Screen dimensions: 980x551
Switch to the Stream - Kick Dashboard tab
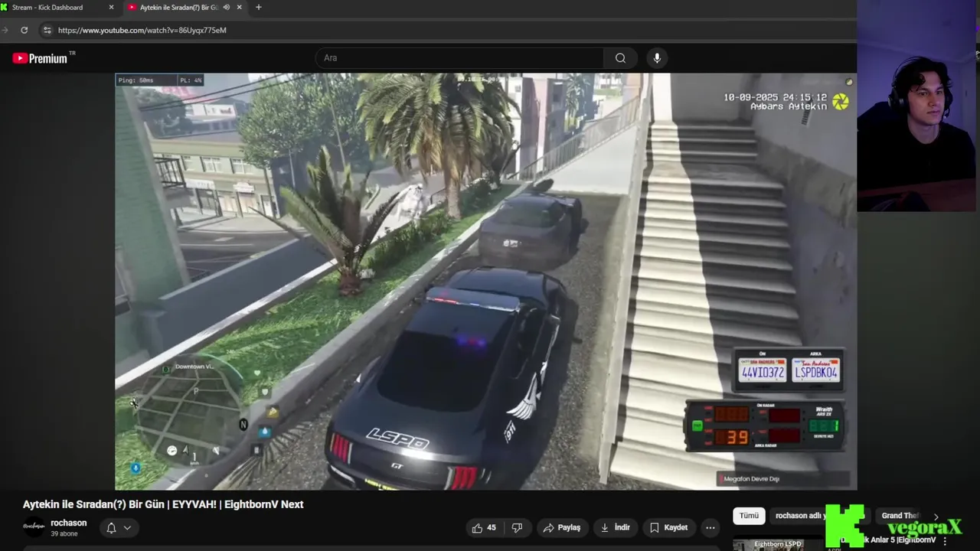pyautogui.click(x=58, y=8)
